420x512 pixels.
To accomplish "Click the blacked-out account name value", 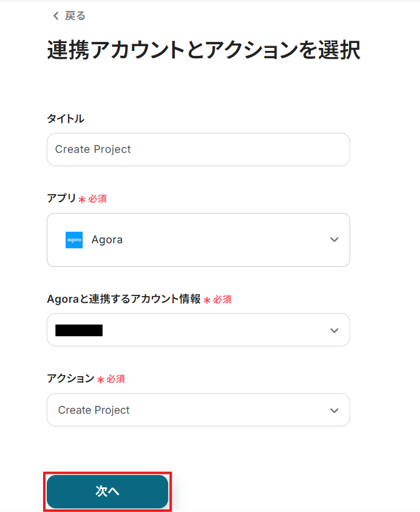I will pos(79,330).
